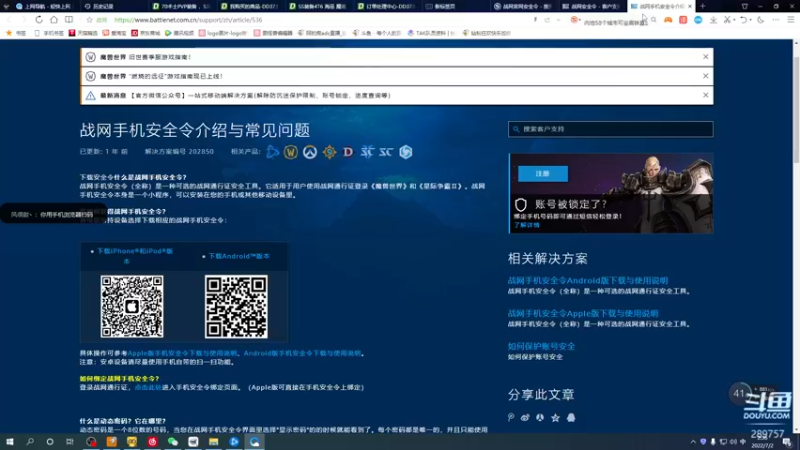This screenshot has width=800, height=450.
Task: Open the 如何保护账号安全 related link
Action: [x=541, y=346]
